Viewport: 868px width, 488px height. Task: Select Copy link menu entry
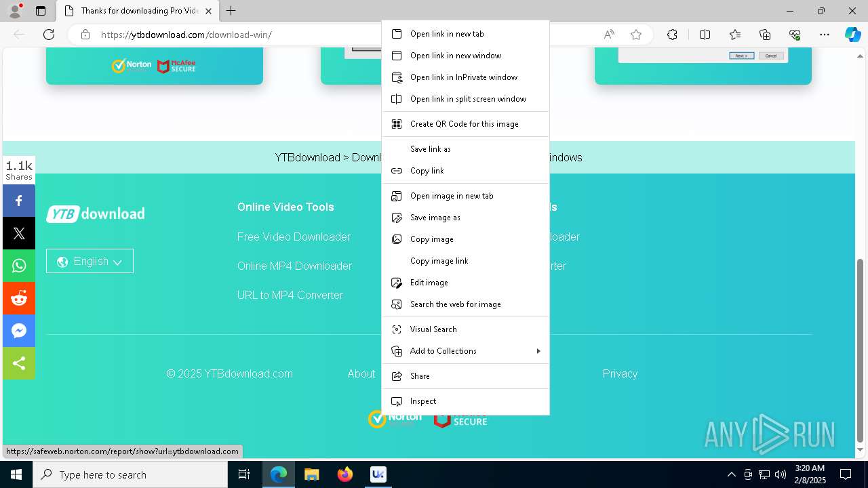[466, 171]
